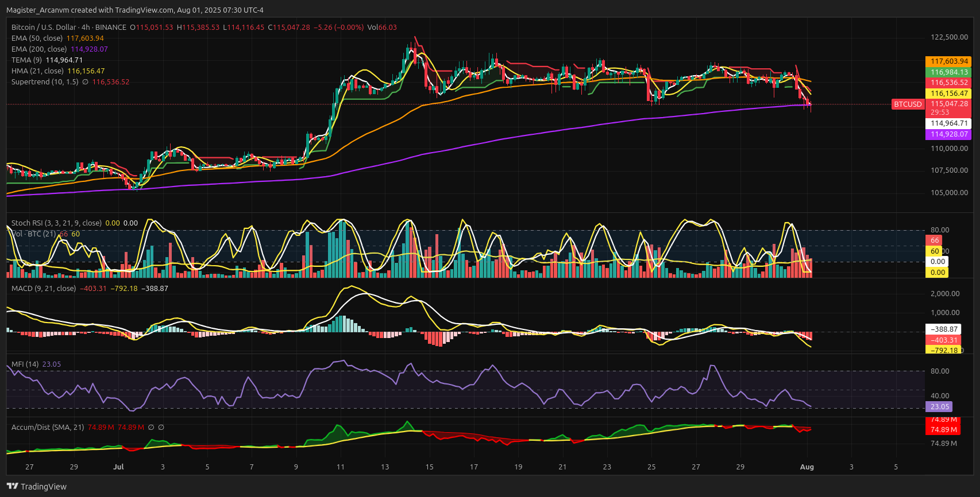Click the red BTCUSD symbol tag
The image size is (980, 497).
[908, 104]
